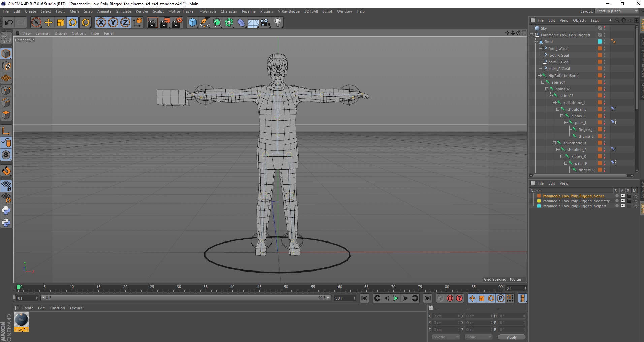Click Make Editable icon in left toolbar
This screenshot has height=342, width=644.
point(6,38)
